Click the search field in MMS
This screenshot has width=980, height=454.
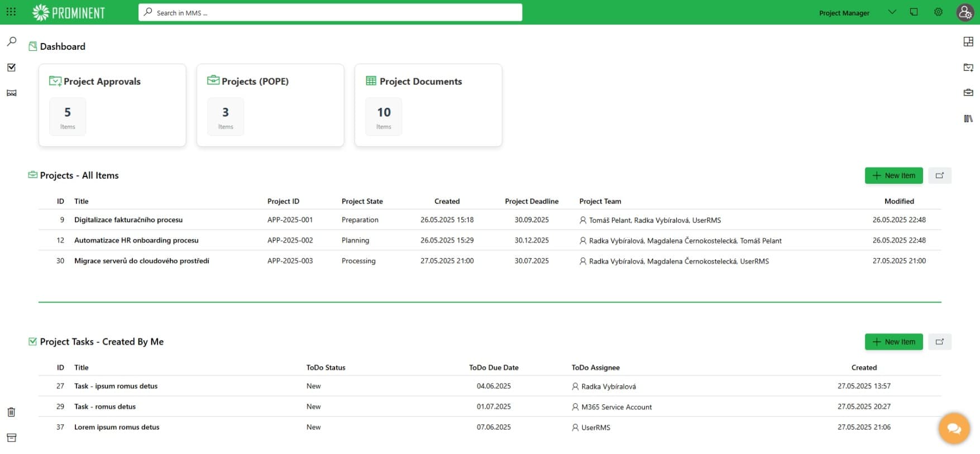[330, 12]
